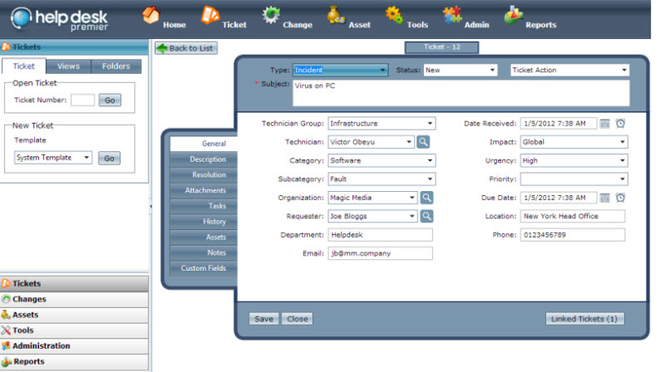This screenshot has width=665, height=372.
Task: Open the empty Priority dropdown
Action: 574,179
